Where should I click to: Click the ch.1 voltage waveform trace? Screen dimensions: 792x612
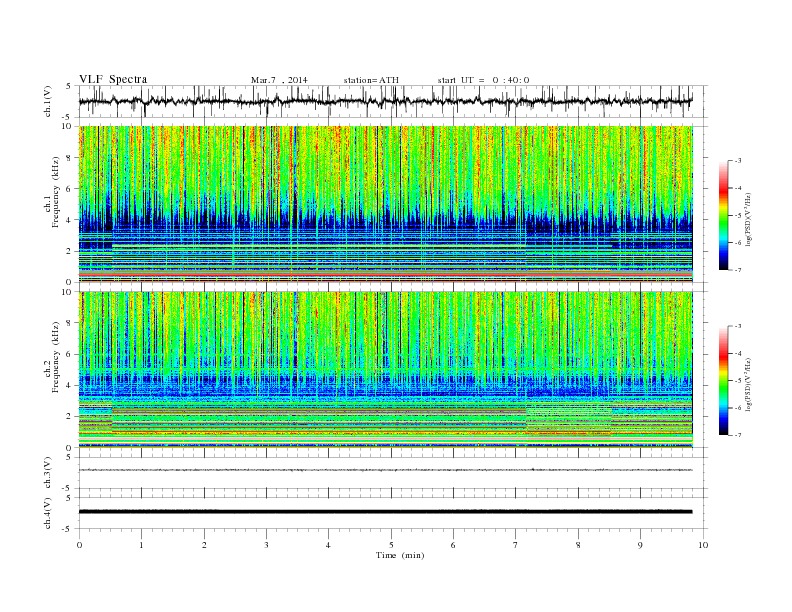coord(385,101)
